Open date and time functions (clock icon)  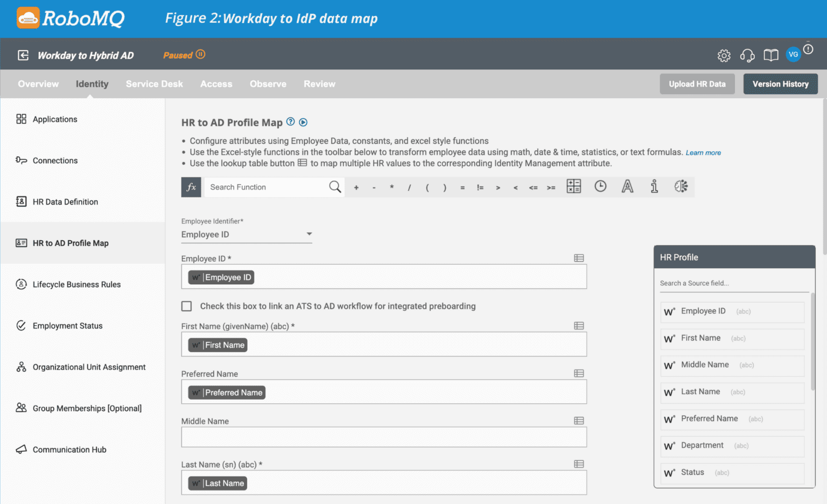click(600, 186)
